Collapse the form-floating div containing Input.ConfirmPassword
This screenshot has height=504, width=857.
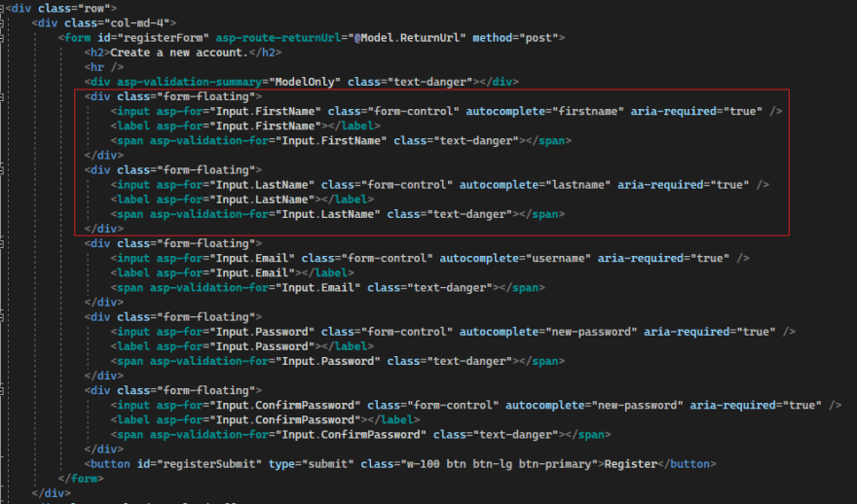[2, 391]
